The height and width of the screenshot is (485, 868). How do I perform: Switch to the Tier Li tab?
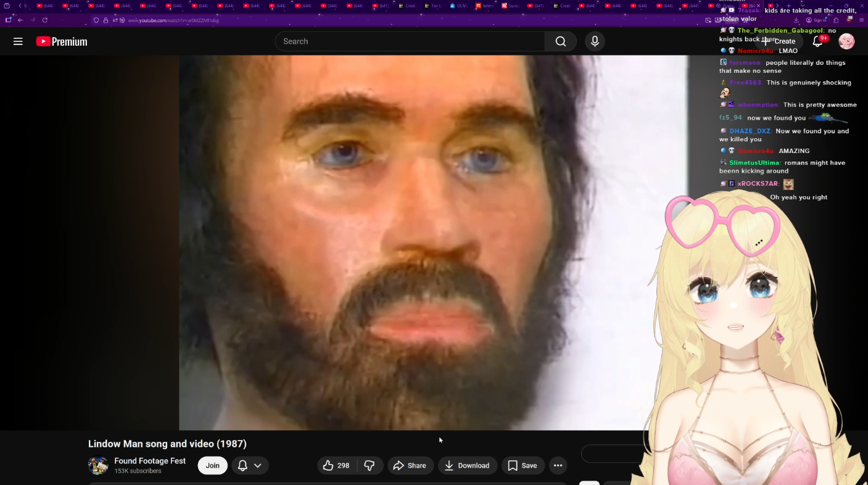pyautogui.click(x=433, y=6)
